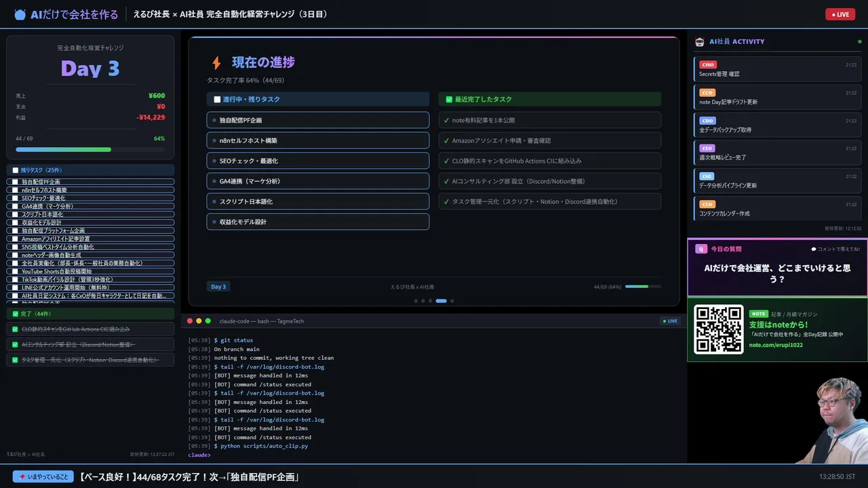Open the スクリプト日本語化 card in center panel
This screenshot has height=488, width=868.
click(x=318, y=201)
